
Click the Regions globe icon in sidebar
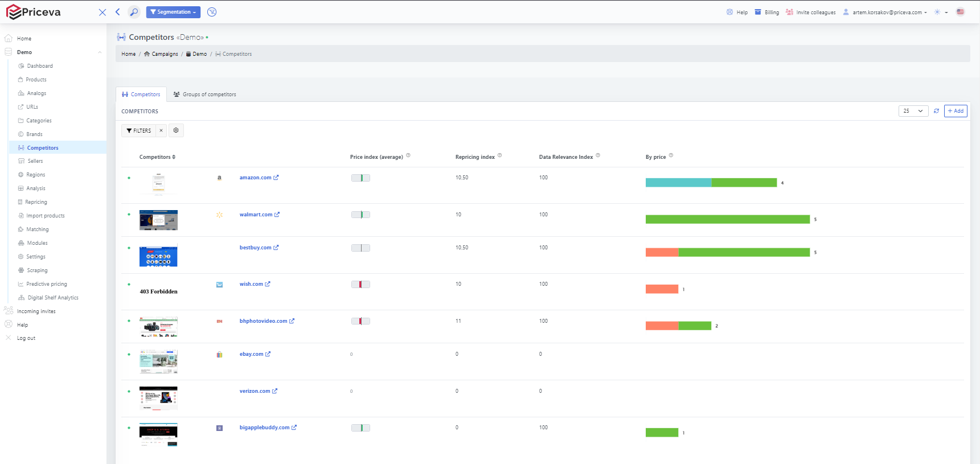pyautogui.click(x=21, y=175)
